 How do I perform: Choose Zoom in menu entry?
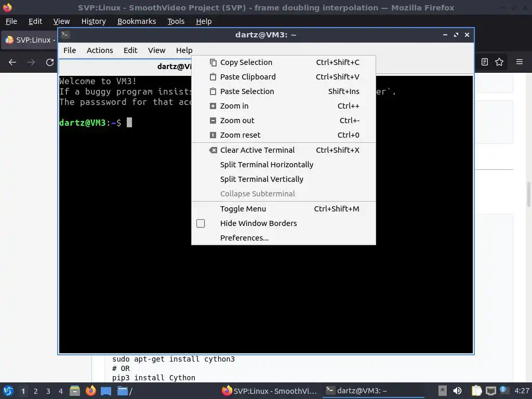284,106
